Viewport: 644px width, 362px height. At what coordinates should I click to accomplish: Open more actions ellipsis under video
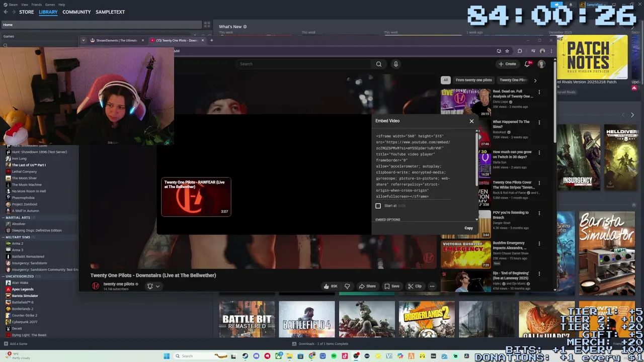pos(432,286)
